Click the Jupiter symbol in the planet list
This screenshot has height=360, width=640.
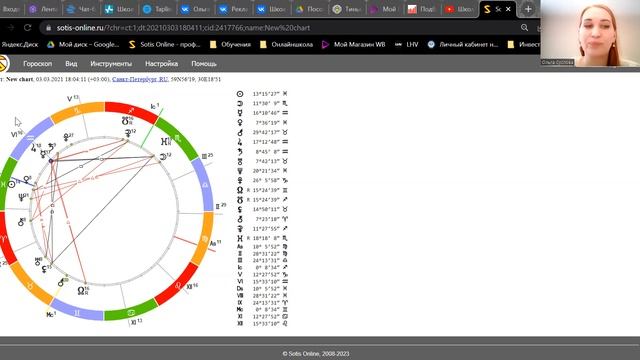click(240, 142)
